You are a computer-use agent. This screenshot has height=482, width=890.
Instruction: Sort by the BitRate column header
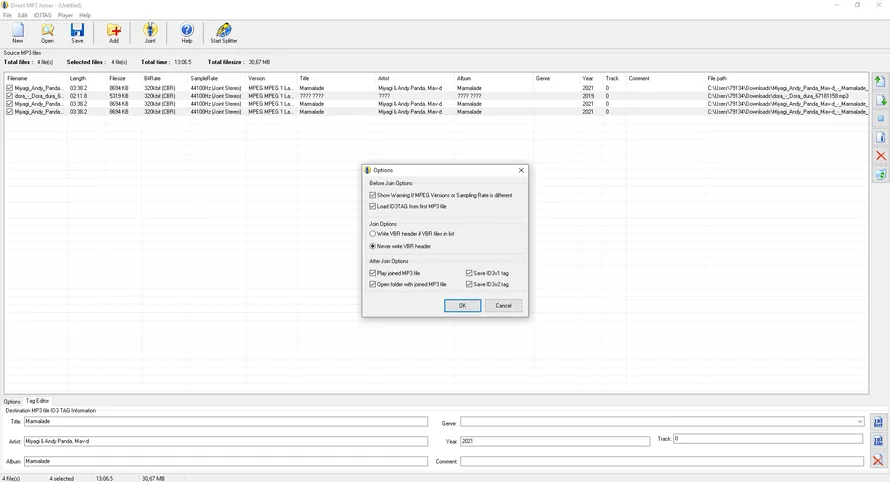pyautogui.click(x=164, y=78)
